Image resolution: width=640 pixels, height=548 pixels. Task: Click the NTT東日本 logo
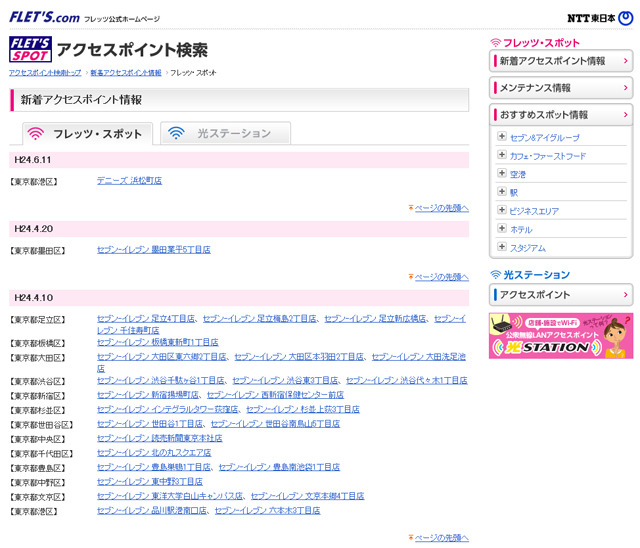point(600,18)
